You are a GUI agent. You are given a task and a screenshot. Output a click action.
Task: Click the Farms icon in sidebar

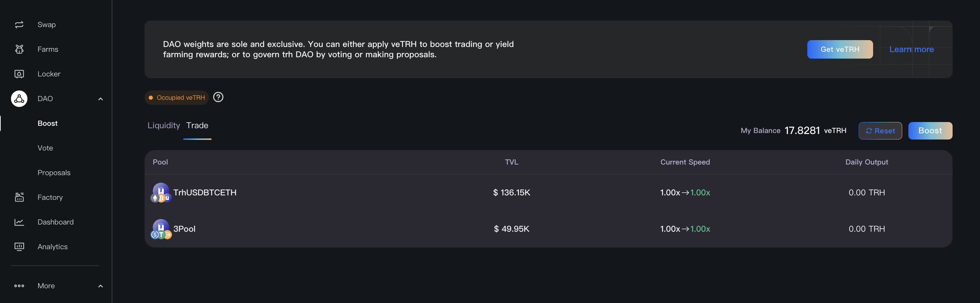tap(19, 49)
